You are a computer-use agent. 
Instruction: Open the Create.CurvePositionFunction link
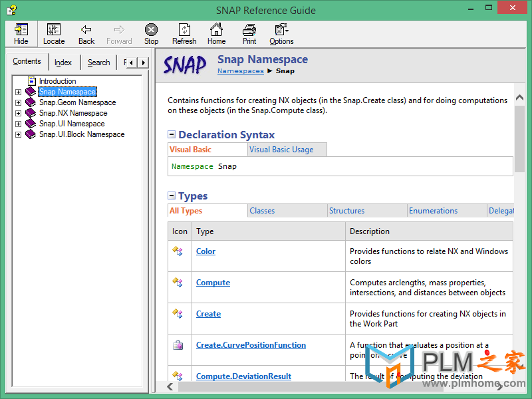coord(251,345)
